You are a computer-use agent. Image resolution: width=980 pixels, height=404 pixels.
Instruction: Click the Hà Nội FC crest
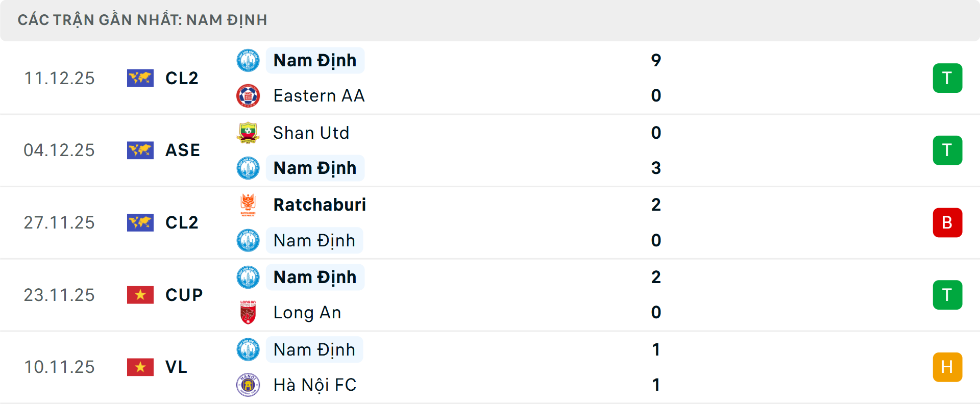tap(248, 385)
